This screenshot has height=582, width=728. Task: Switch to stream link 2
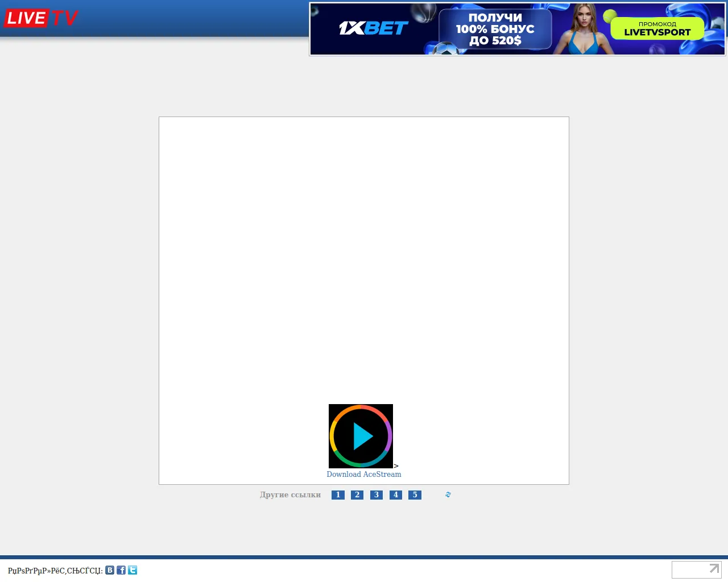tap(357, 495)
